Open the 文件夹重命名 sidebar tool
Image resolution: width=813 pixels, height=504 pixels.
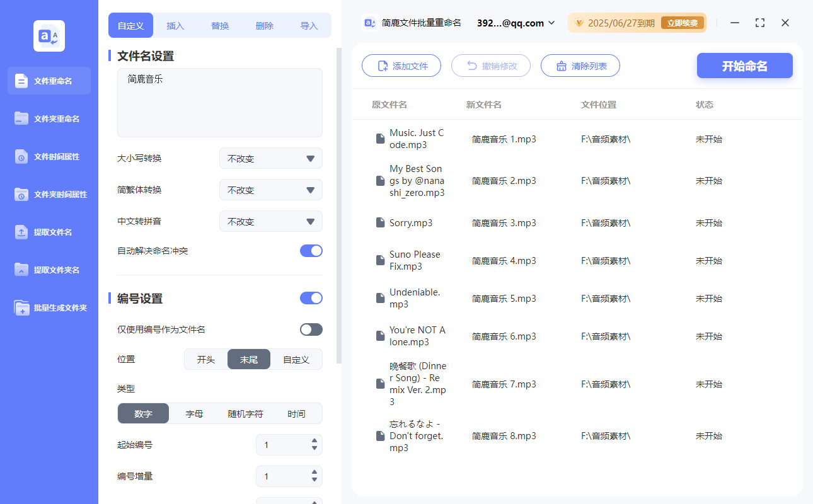(x=49, y=118)
